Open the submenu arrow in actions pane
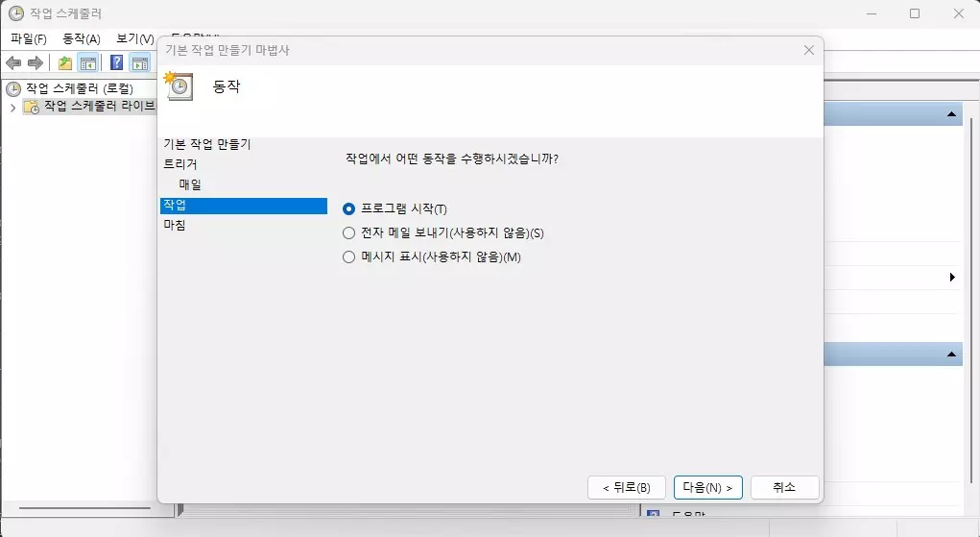Viewport: 980px width, 537px height. (952, 278)
